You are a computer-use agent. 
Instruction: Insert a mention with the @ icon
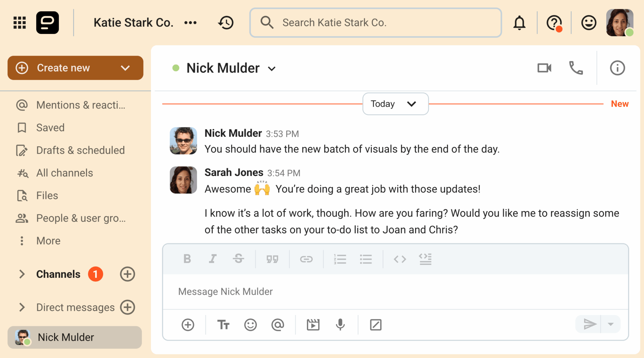pos(278,325)
